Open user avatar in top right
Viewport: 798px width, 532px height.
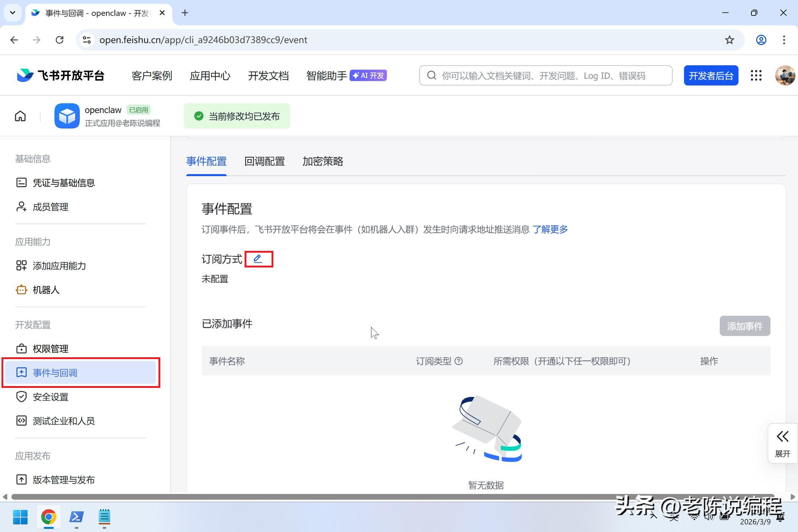point(785,76)
